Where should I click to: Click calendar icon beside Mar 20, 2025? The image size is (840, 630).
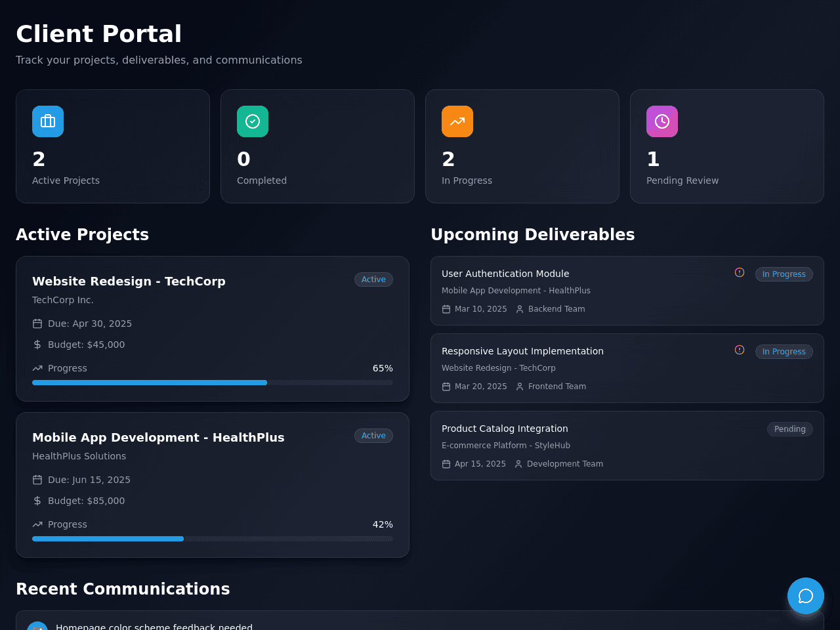coord(446,387)
